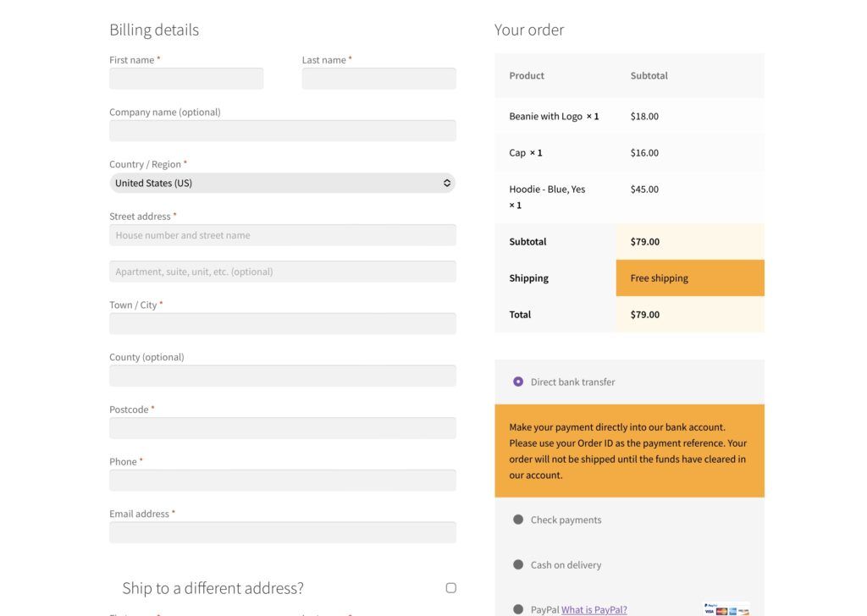867x616 pixels.
Task: Click the Email address field
Action: [x=282, y=532]
